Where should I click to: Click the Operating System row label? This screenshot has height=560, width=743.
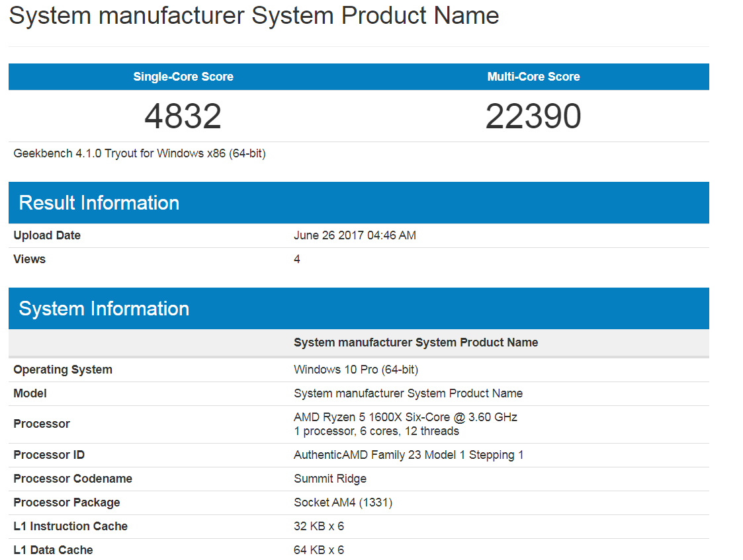63,370
